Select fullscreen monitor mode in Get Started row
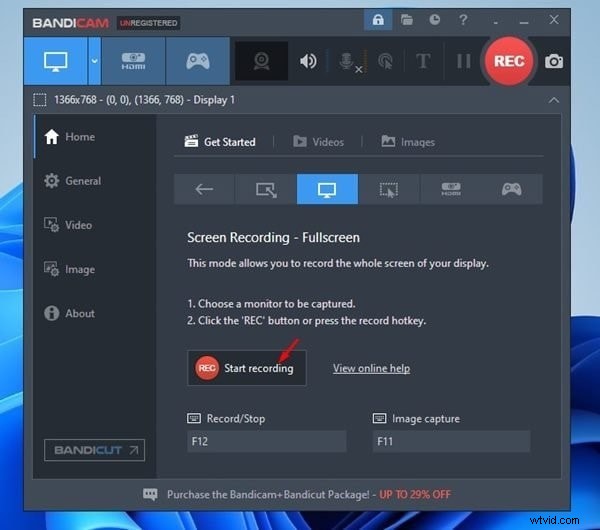 [328, 189]
